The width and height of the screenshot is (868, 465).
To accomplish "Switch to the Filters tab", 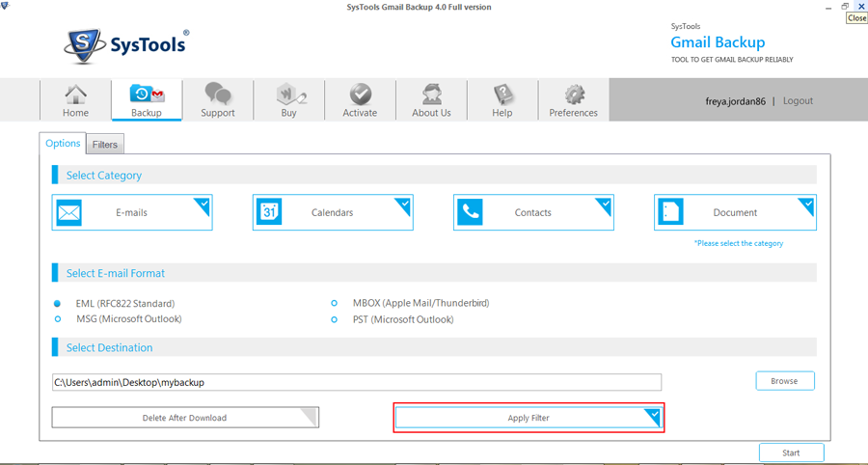I will 105,145.
